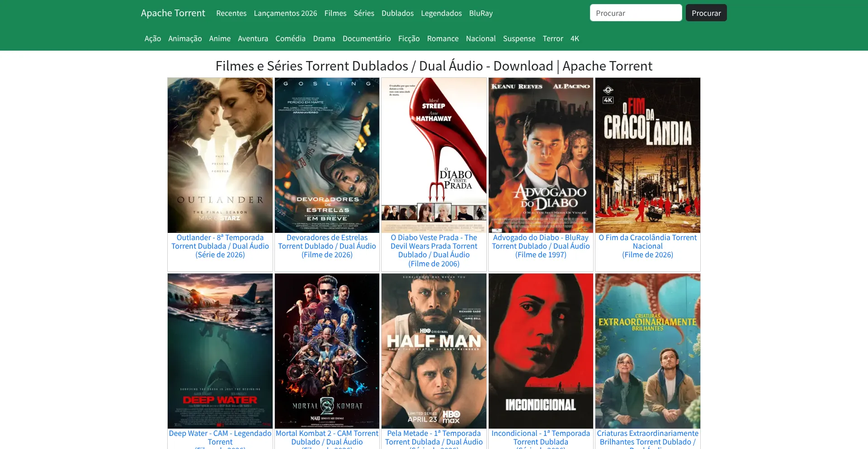Click the dark Procurar search button

click(706, 13)
